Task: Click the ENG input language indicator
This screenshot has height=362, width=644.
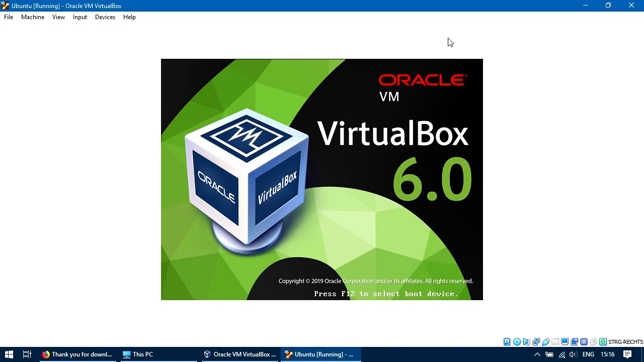Action: (x=588, y=354)
